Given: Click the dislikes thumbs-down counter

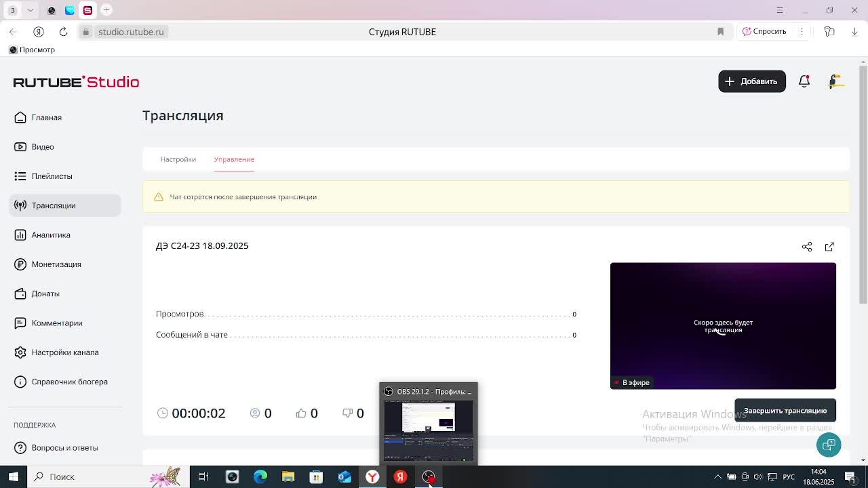Looking at the screenshot, I should coord(353,413).
